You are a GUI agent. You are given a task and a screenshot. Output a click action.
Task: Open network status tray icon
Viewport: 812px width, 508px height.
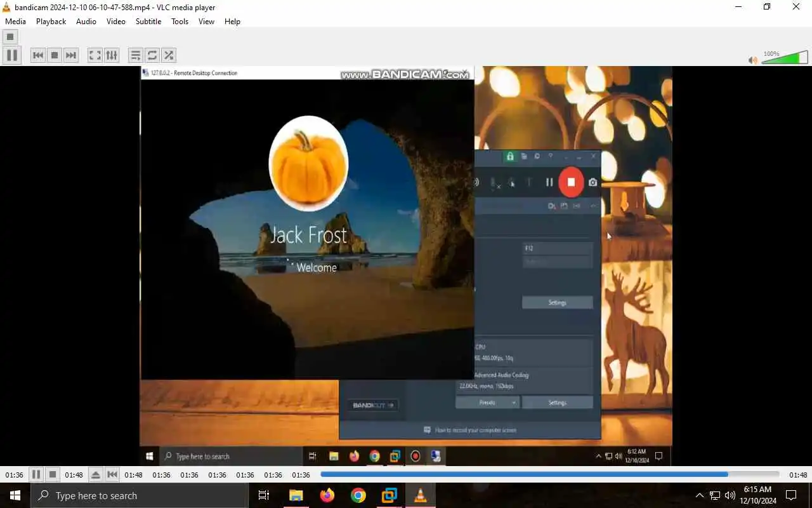click(715, 495)
